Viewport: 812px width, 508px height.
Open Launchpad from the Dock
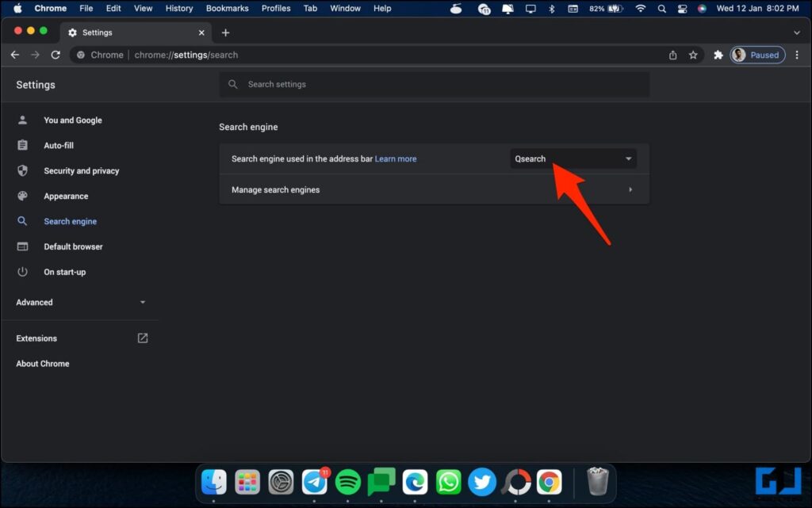click(247, 482)
